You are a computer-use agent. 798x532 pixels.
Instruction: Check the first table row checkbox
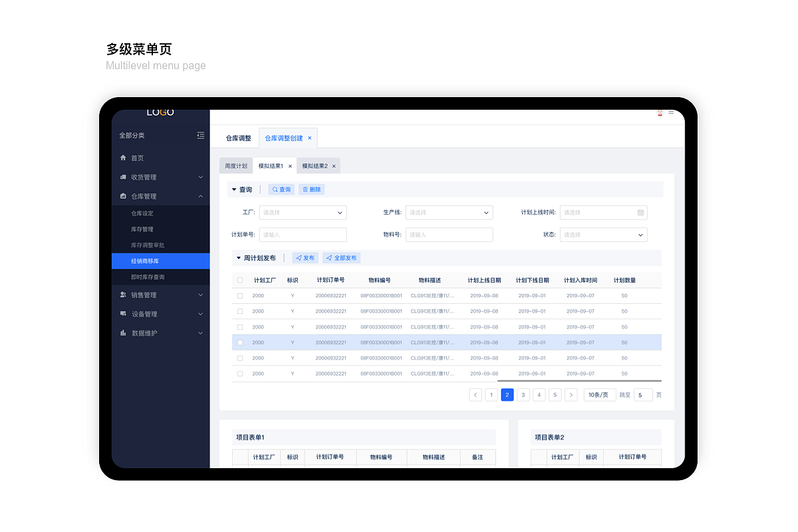tap(240, 296)
